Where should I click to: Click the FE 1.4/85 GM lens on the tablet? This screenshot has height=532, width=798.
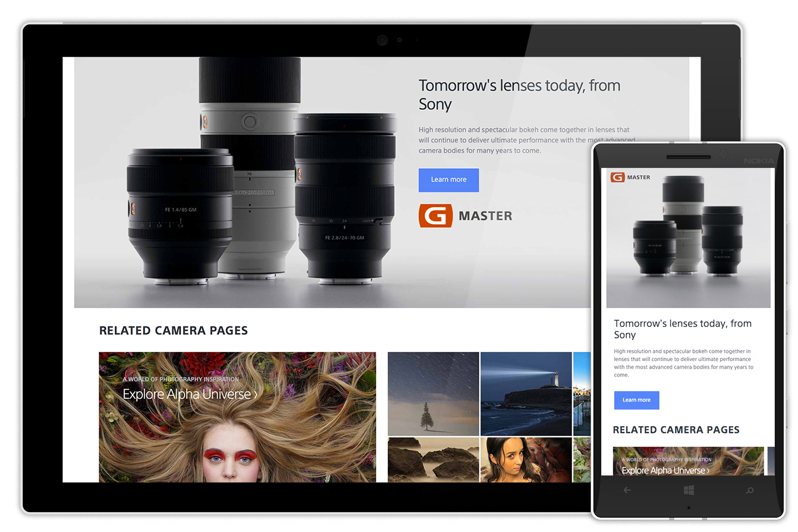click(x=180, y=216)
